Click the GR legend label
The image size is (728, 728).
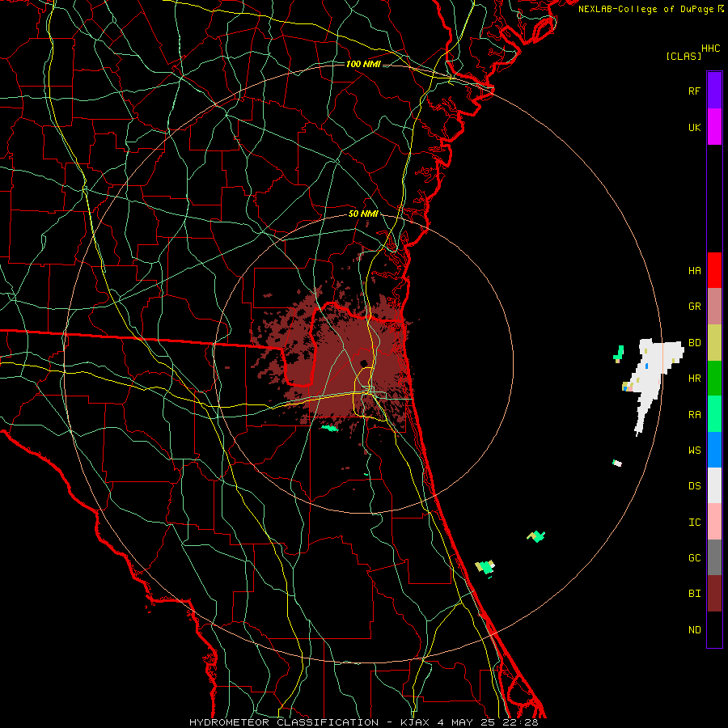tap(694, 307)
